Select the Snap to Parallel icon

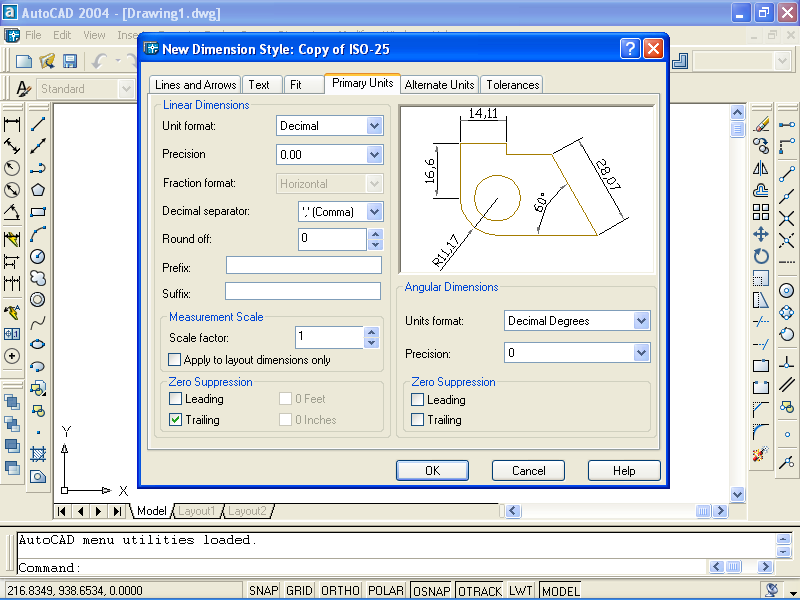click(786, 385)
